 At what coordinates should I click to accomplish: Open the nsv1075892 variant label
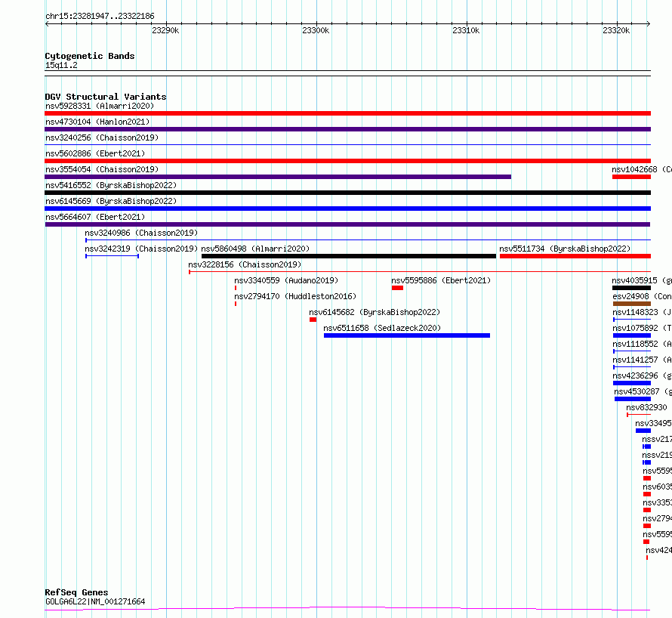pos(642,328)
